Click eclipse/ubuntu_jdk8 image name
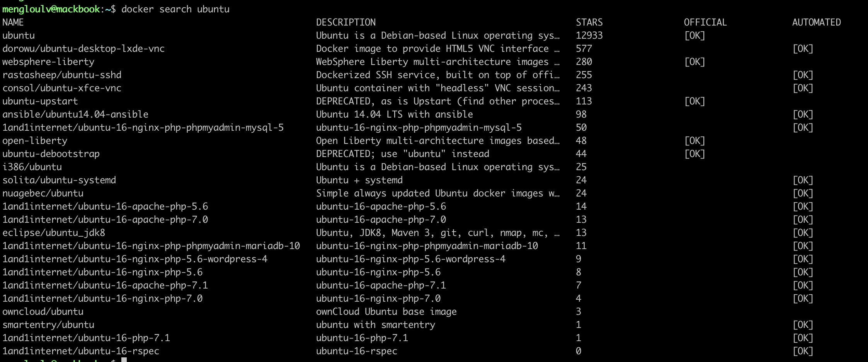The image size is (868, 362). tap(54, 233)
